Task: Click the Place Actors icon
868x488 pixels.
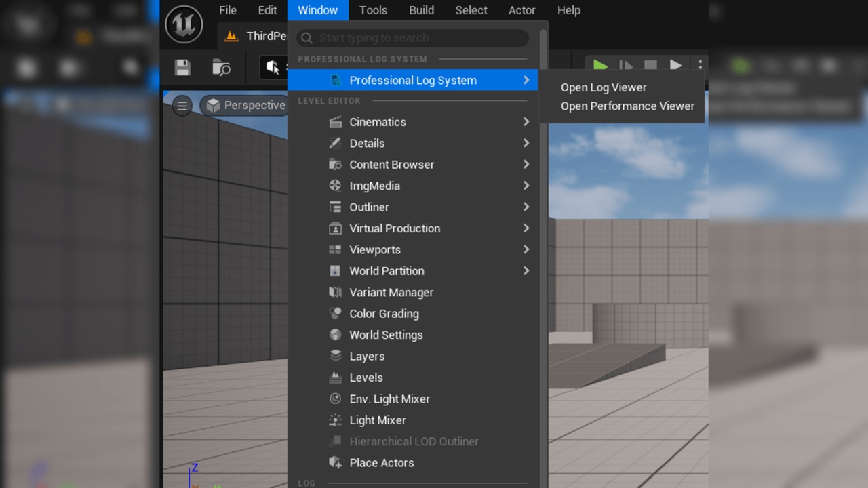Action: click(x=335, y=463)
